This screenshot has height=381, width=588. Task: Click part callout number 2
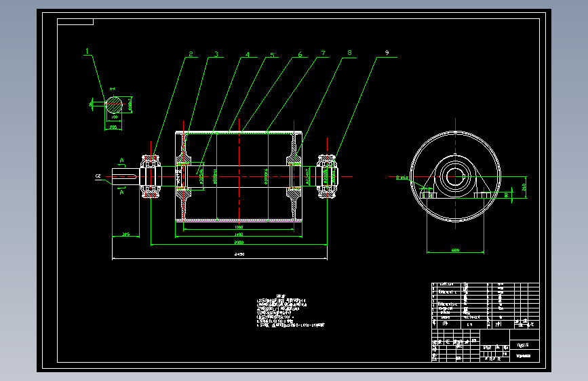(x=191, y=54)
